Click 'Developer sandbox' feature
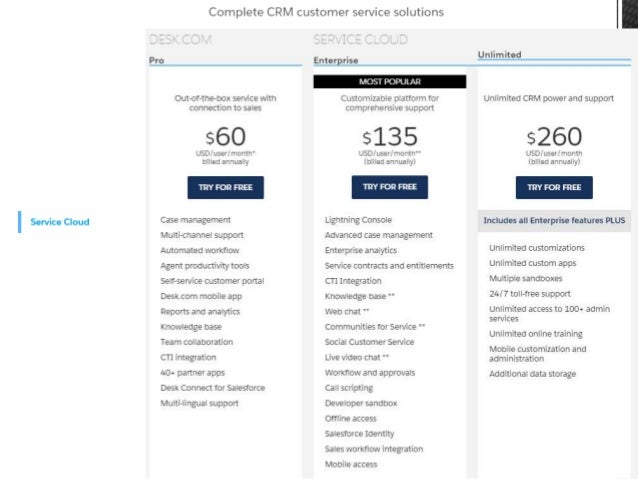The image size is (638, 479). 361,403
